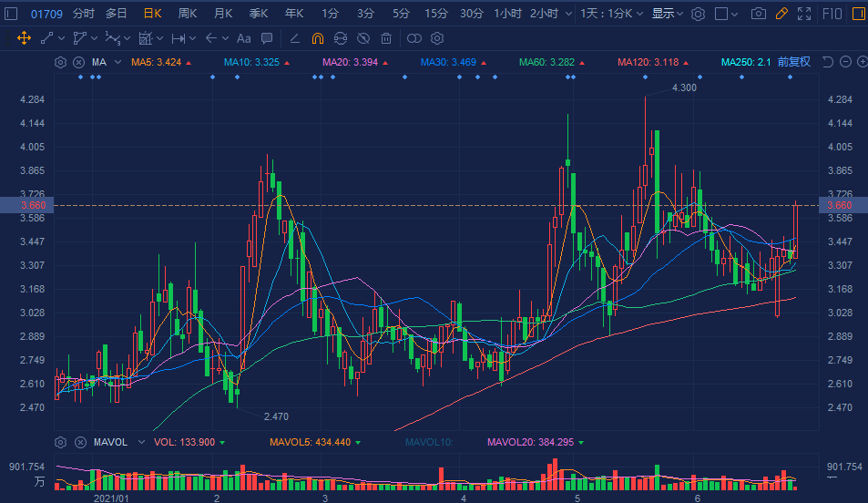Expand the trend line tool options arrow
The height and width of the screenshot is (503, 868).
click(x=61, y=38)
